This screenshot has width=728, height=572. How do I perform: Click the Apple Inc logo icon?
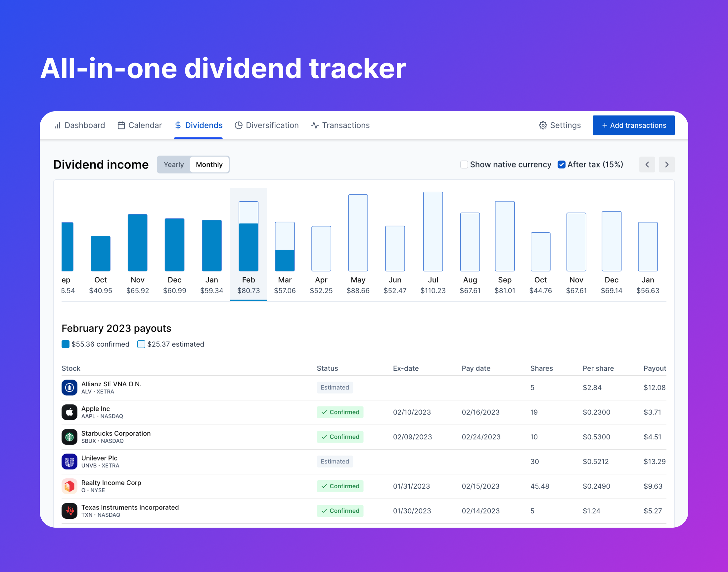(x=69, y=412)
